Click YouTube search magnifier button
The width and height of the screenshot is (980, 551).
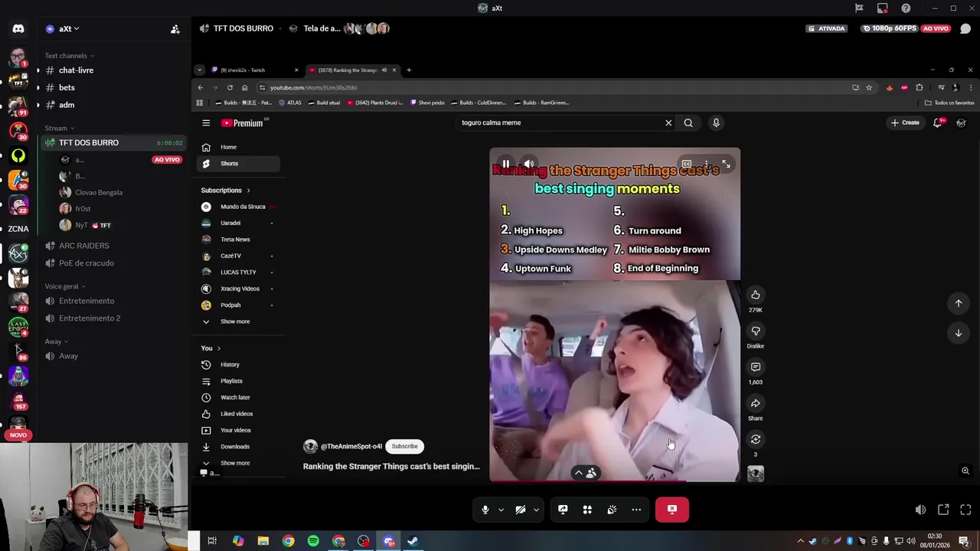(688, 122)
